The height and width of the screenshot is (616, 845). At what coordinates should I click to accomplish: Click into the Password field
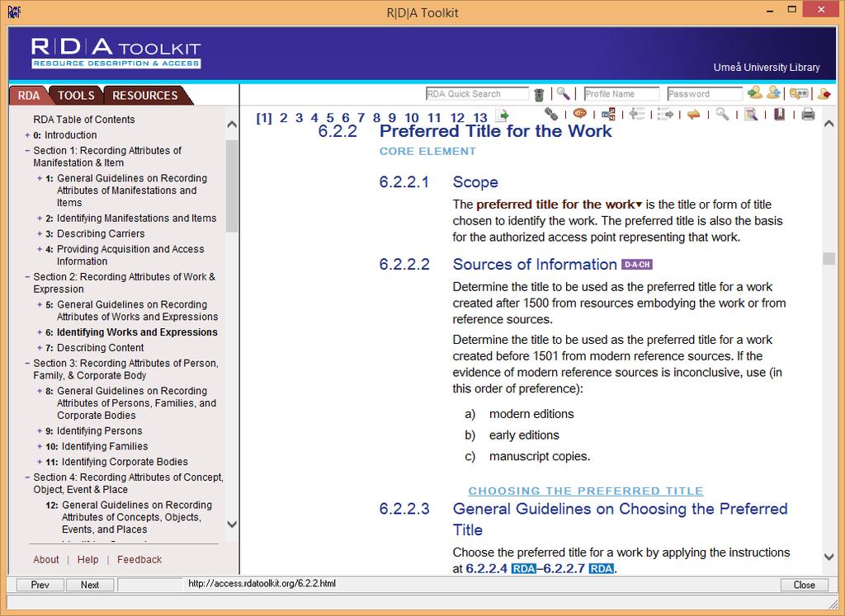pyautogui.click(x=705, y=94)
